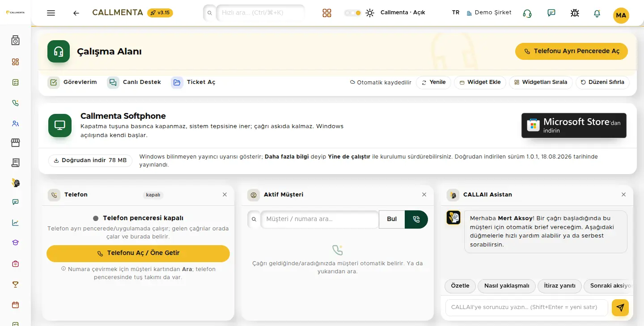Click the Callmenta · Açık theme label

pos(402,13)
